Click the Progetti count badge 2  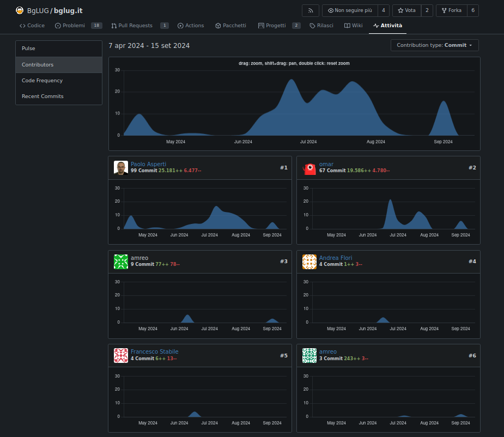(x=296, y=26)
